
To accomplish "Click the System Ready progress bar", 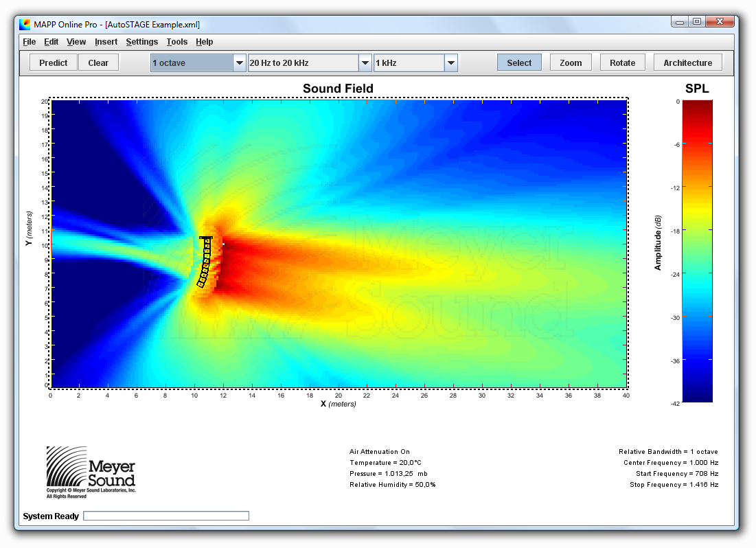I will (165, 516).
